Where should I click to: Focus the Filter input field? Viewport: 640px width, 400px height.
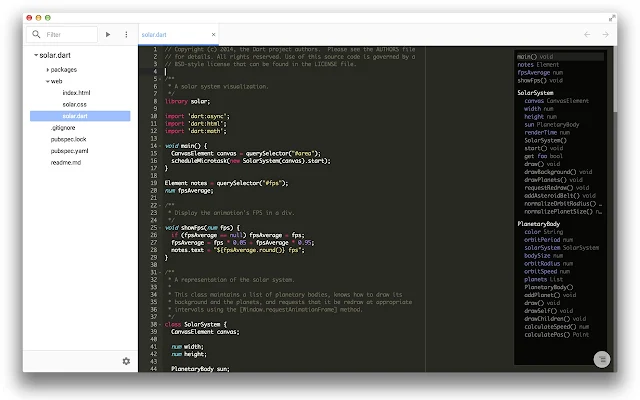click(x=70, y=35)
